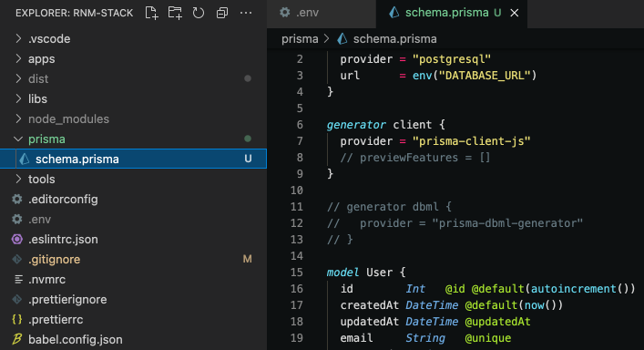Click the ESLint icon beside .eslintrc.json
Screen dimensions: 644x350
[16, 239]
